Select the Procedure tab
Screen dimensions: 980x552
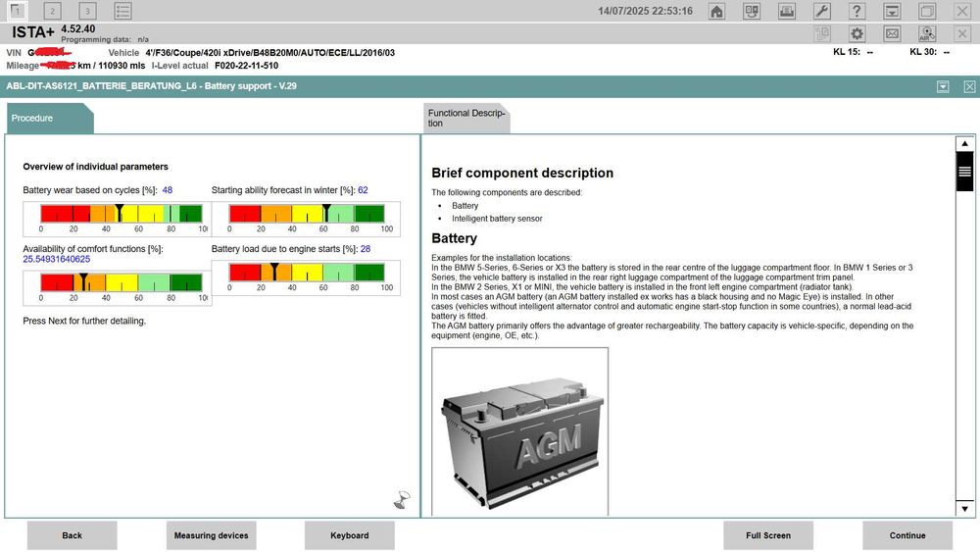[x=50, y=119]
